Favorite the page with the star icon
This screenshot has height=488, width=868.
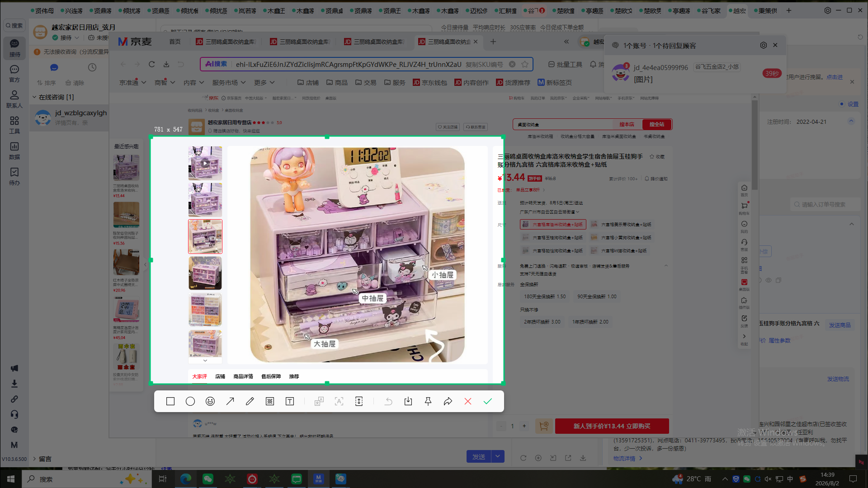pos(525,64)
